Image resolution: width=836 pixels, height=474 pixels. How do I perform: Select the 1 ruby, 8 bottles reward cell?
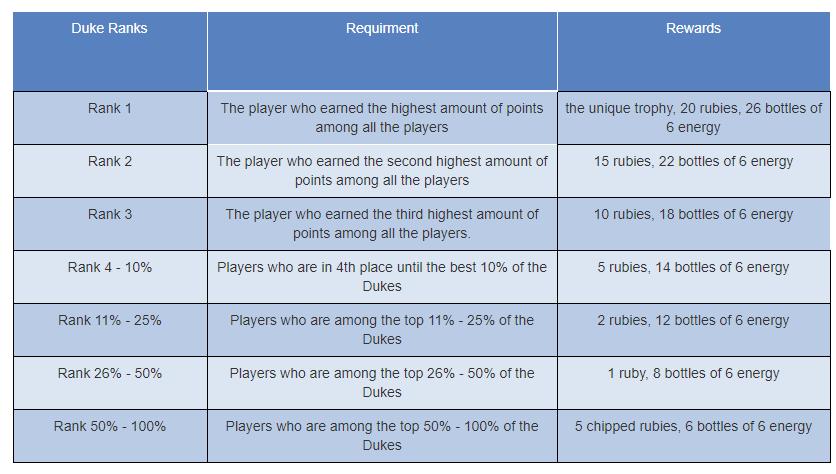(694, 383)
